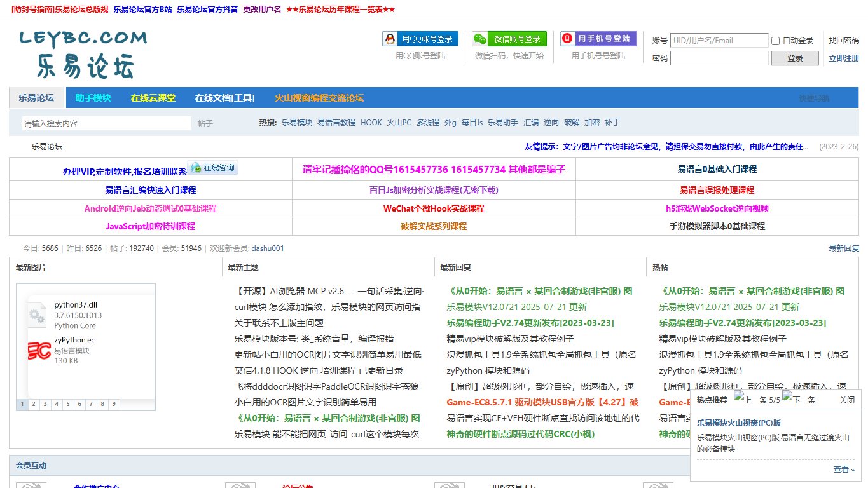Screen dimensions: 868x488
Task: Open topic 某信4.1.8 HOOK 逆向 培训课程
Action: [319, 370]
